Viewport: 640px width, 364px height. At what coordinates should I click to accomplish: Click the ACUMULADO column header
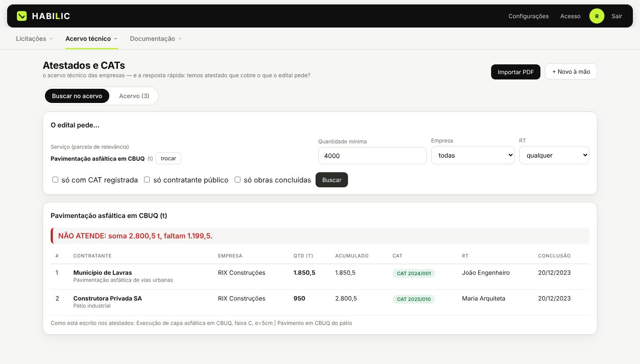tap(352, 256)
